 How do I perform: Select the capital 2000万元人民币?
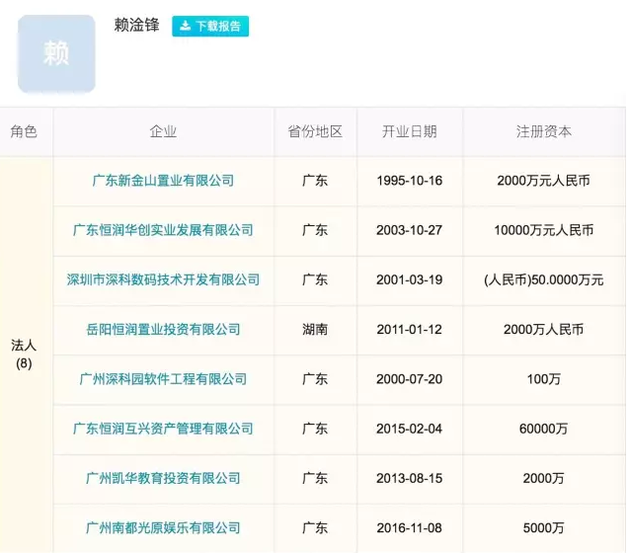[544, 181]
